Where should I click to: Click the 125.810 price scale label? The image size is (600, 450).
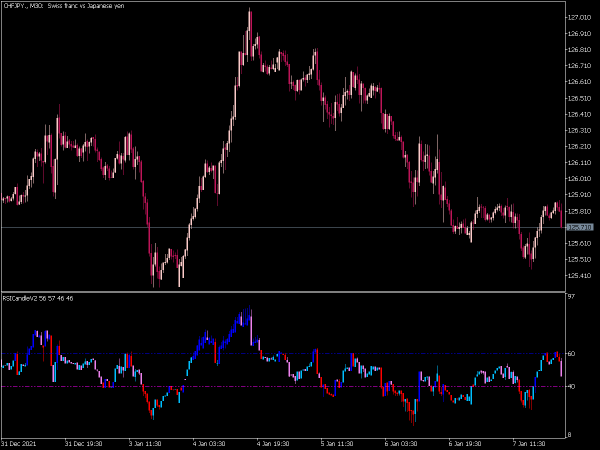click(x=580, y=211)
